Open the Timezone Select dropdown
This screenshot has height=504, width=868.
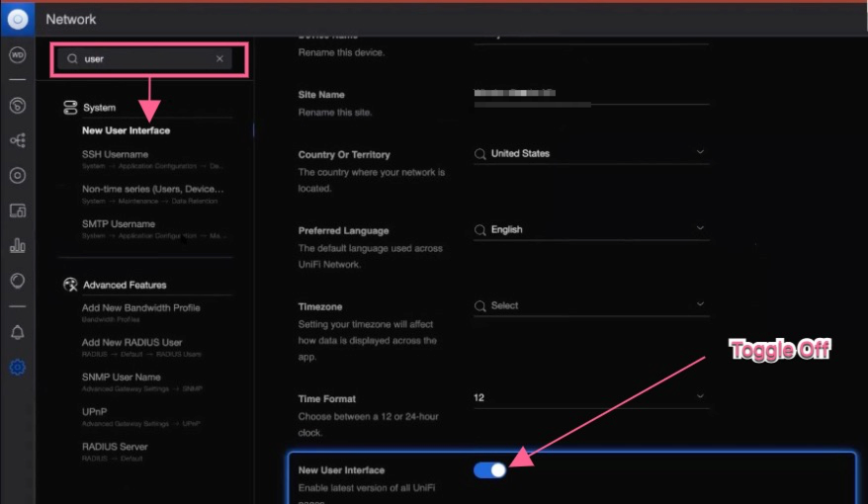tap(591, 305)
